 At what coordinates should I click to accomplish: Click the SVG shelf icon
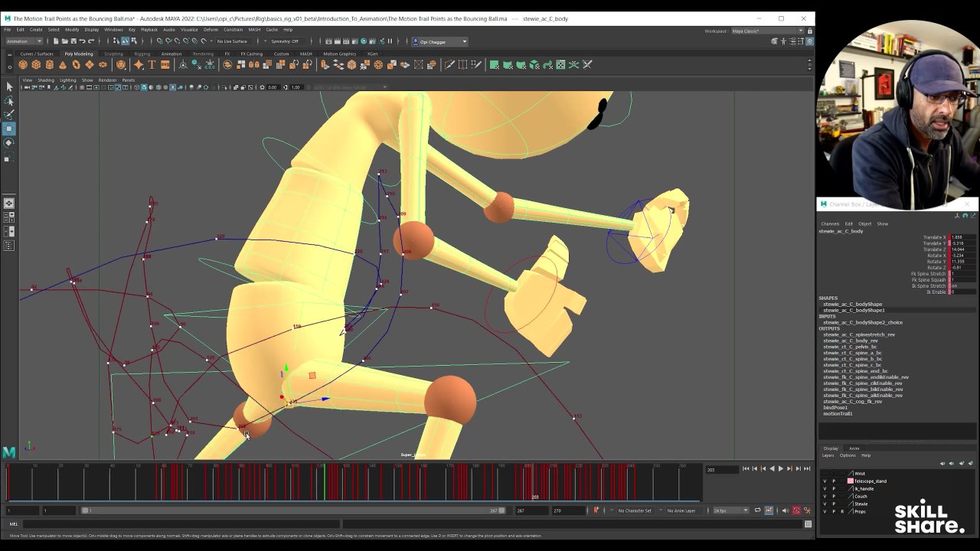click(165, 65)
